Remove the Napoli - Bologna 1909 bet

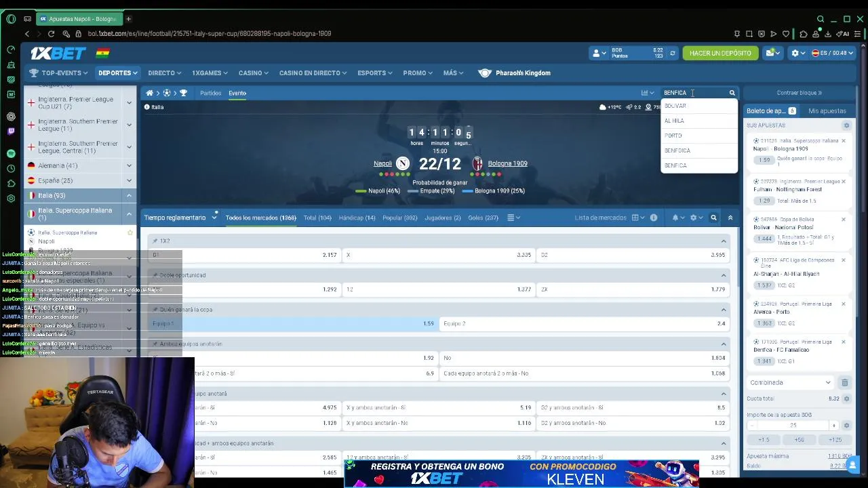coord(844,141)
